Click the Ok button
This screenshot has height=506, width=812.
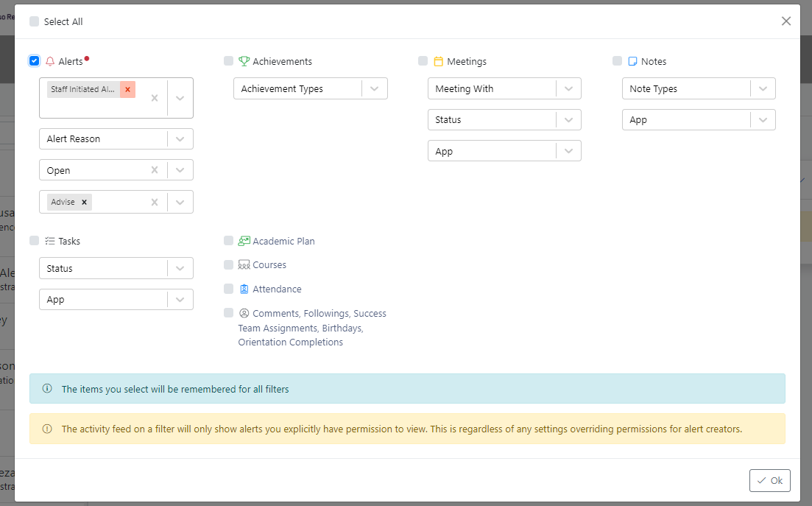[769, 480]
